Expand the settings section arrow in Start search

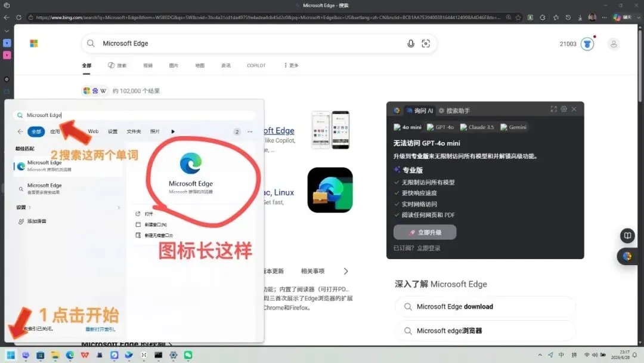pos(119,208)
